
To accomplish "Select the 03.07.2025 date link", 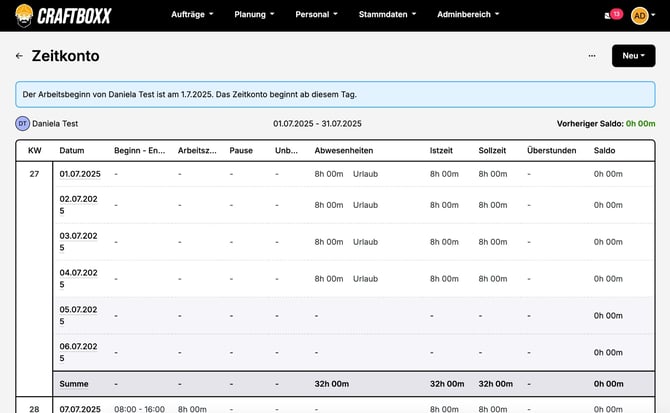I will coord(80,241).
